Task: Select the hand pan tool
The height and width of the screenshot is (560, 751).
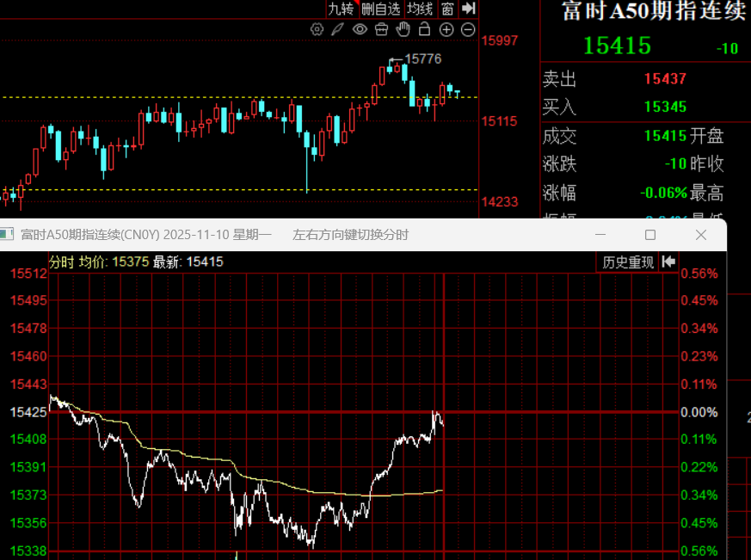Action: tap(403, 29)
